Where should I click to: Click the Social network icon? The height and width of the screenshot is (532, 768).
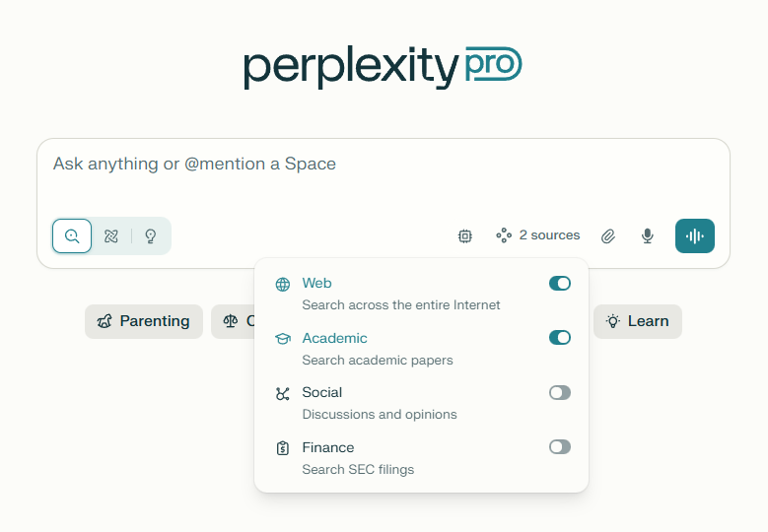coord(283,393)
